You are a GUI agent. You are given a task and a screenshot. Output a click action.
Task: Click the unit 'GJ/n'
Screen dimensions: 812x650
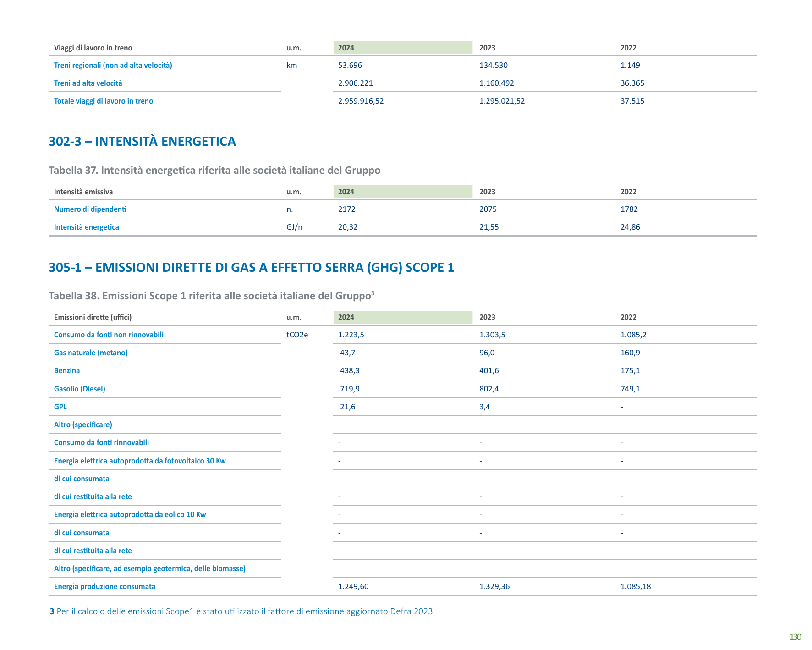pos(295,227)
